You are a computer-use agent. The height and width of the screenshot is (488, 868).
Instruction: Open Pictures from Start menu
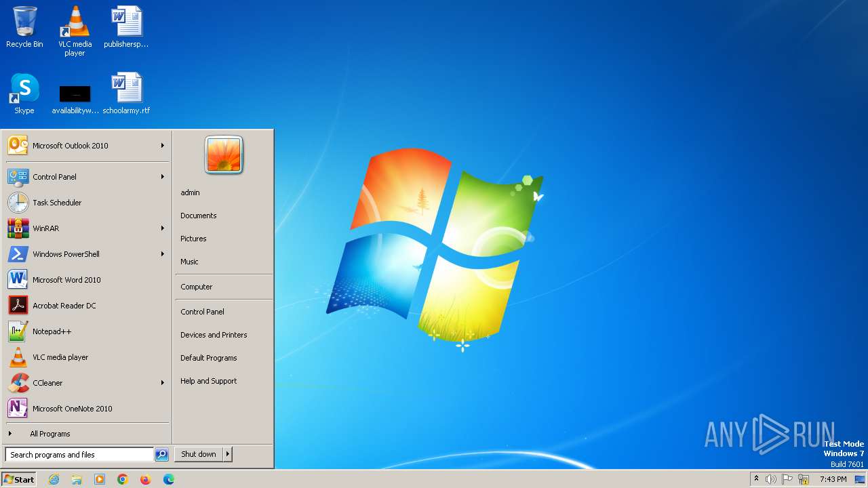224,239
